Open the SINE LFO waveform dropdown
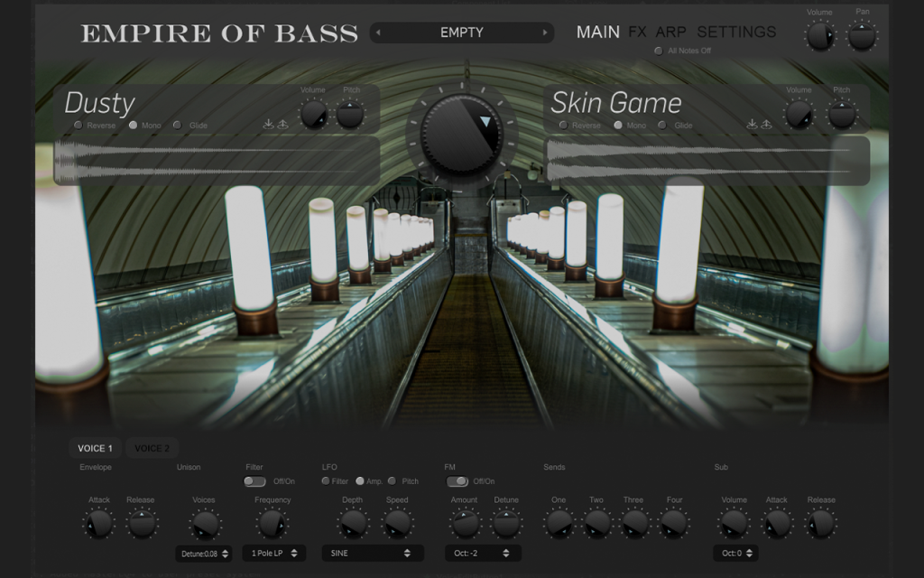Viewport: 924px width, 578px height. [373, 554]
